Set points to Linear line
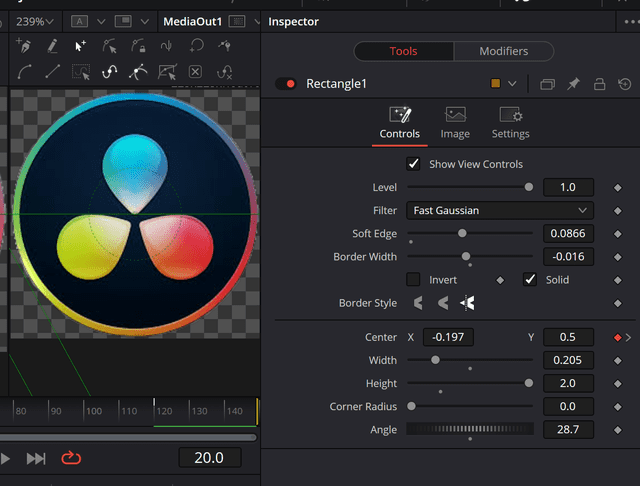 [53, 72]
